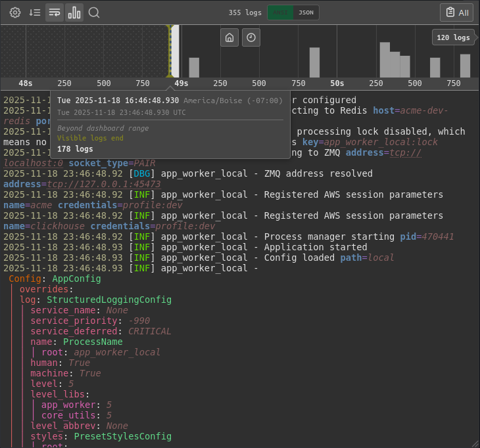480x448 pixels.
Task: Click the home icon on timeline
Action: 229,37
